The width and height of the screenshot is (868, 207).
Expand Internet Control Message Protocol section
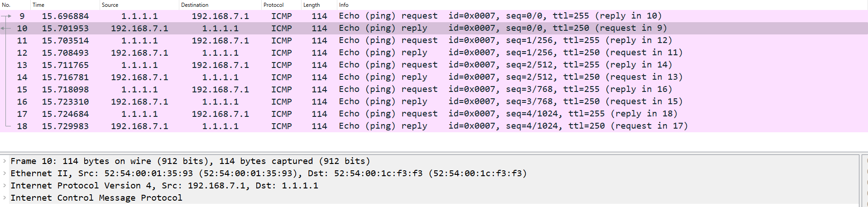coord(5,197)
